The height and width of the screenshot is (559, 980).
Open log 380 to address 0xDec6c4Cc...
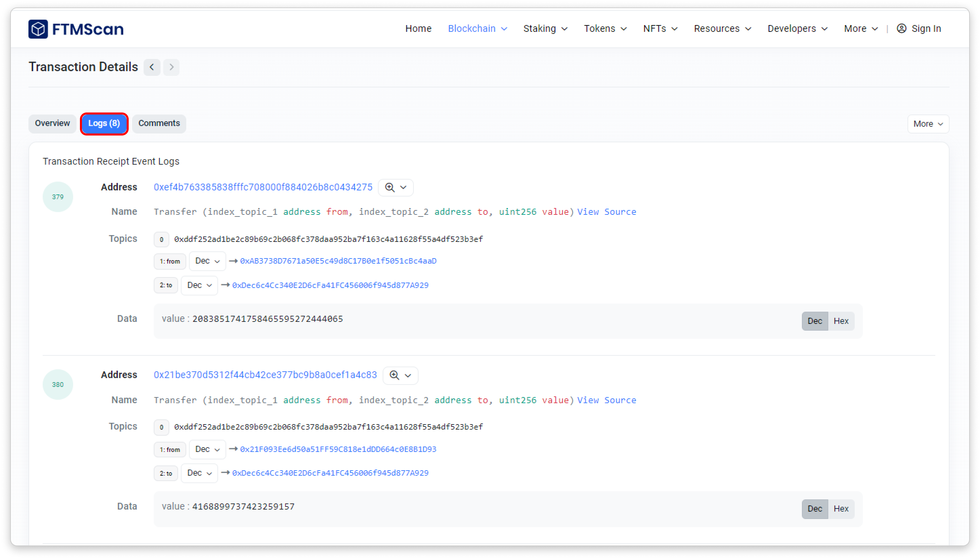tap(330, 473)
